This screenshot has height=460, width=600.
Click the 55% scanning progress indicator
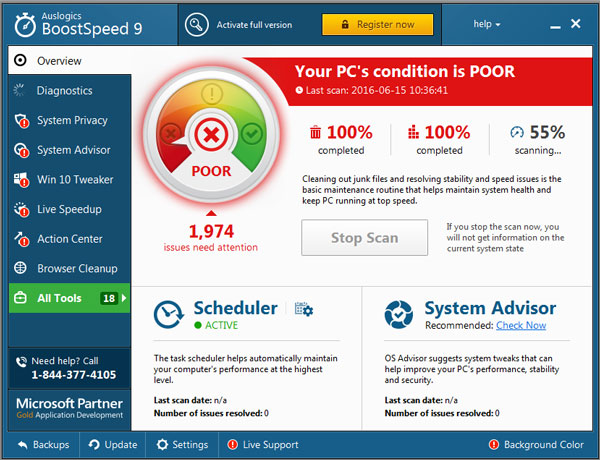point(538,140)
